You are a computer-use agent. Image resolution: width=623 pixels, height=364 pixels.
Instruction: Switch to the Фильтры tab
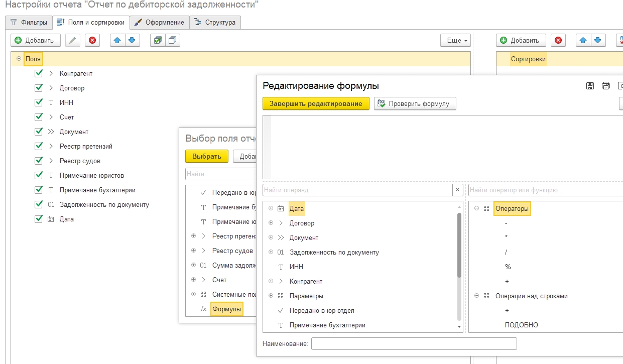pos(29,23)
